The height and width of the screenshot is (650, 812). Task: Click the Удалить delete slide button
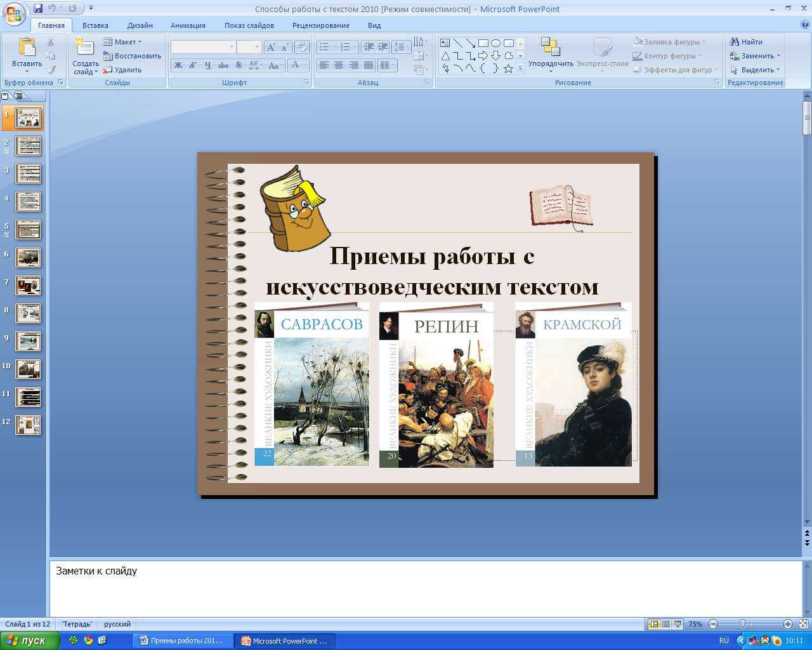122,70
